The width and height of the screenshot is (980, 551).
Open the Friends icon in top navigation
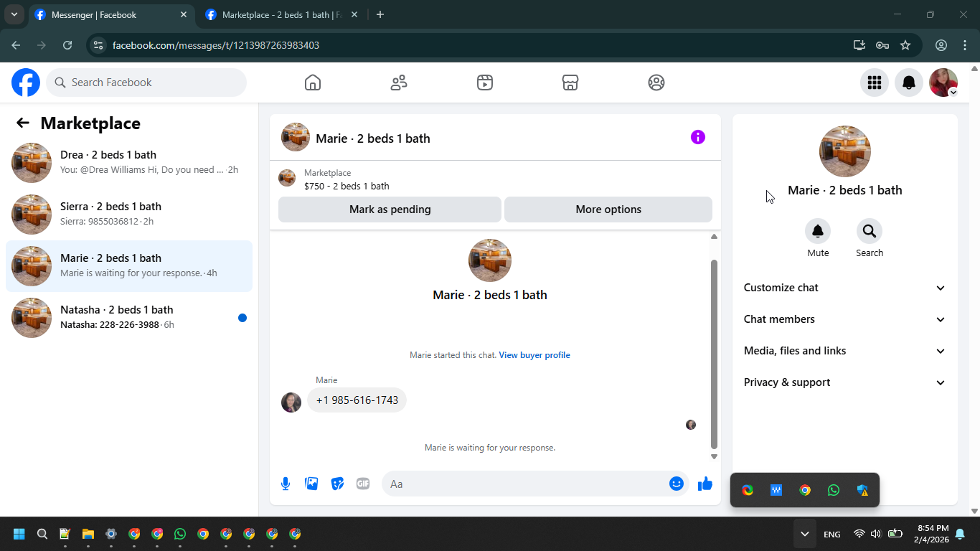[x=399, y=83]
